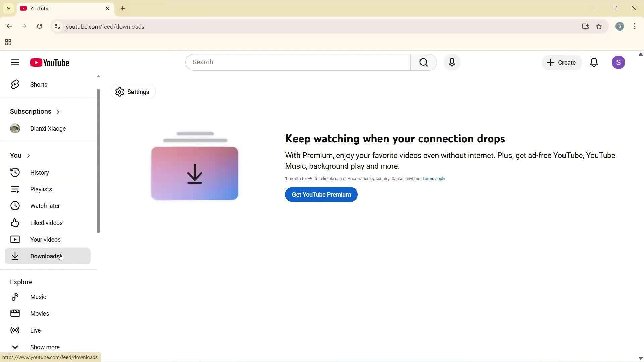
Task: Bookmark the page with the star icon
Action: tap(599, 27)
